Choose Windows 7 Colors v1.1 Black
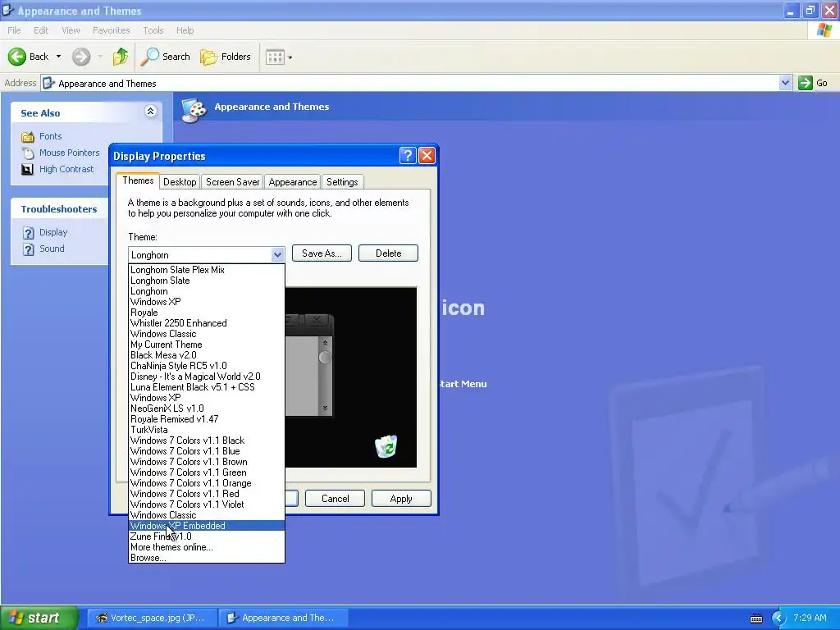 (207, 441)
